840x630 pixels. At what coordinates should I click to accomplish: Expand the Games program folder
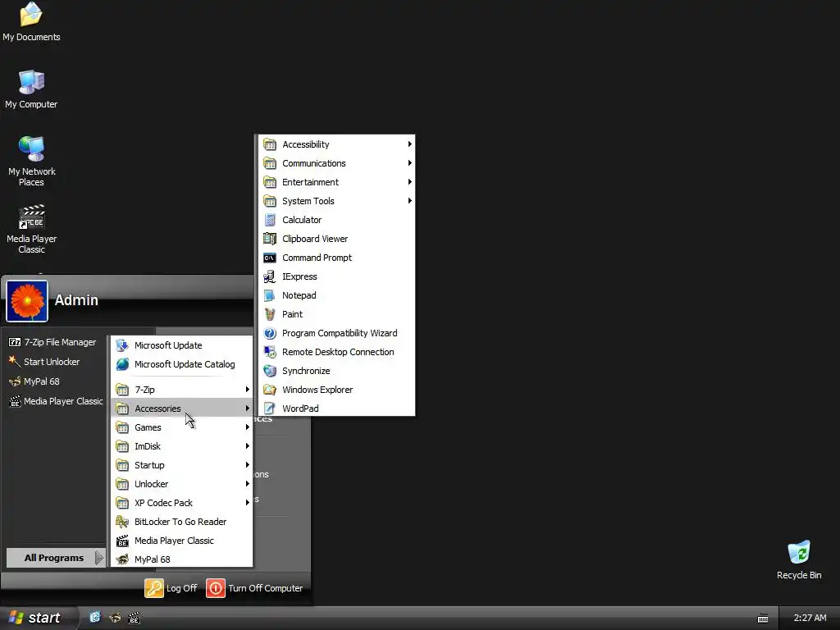click(x=181, y=427)
